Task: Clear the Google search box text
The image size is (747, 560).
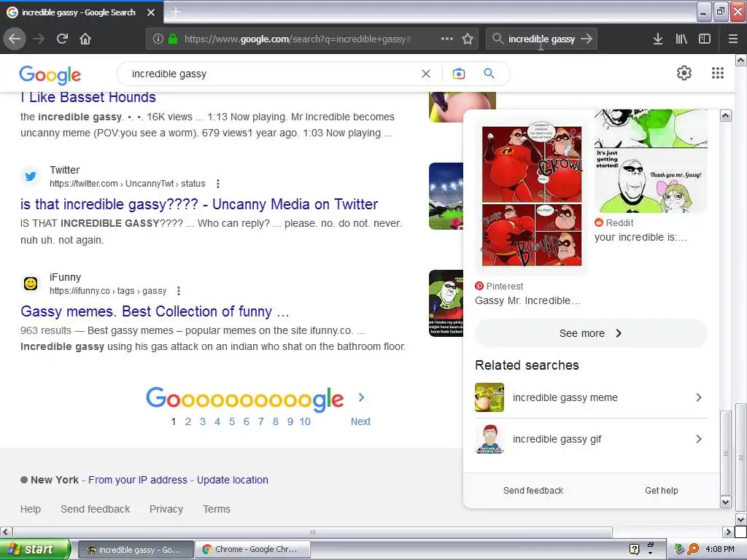Action: [426, 74]
